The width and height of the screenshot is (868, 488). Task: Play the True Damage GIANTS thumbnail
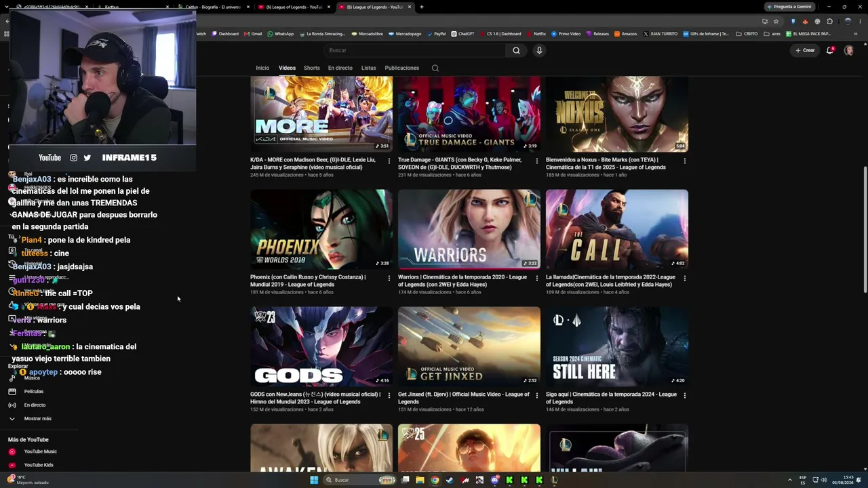[x=469, y=114]
